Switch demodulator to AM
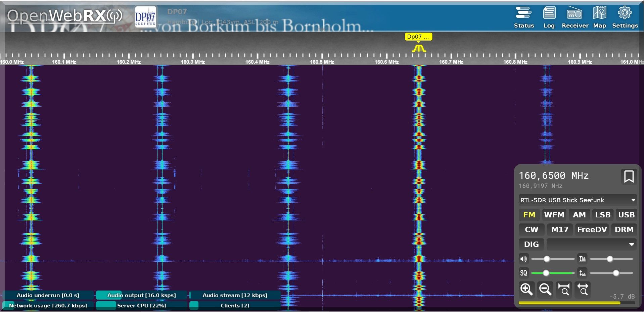Image resolution: width=644 pixels, height=312 pixels. click(579, 215)
